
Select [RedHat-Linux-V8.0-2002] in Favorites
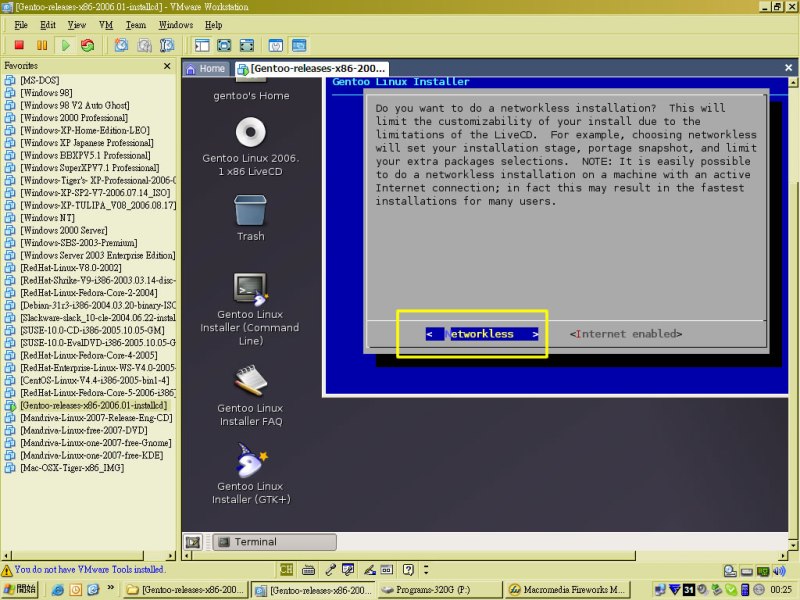pos(70,268)
